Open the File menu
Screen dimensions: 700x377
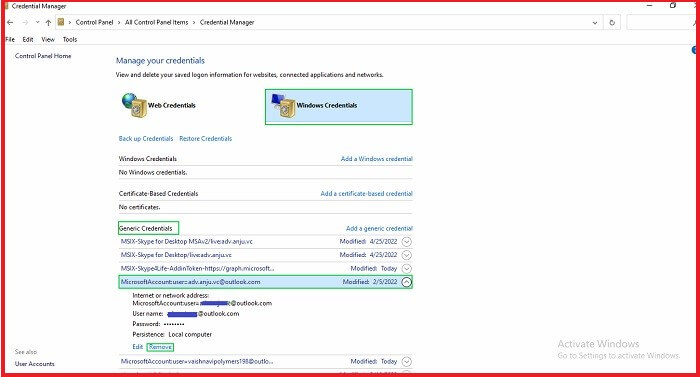pyautogui.click(x=10, y=39)
